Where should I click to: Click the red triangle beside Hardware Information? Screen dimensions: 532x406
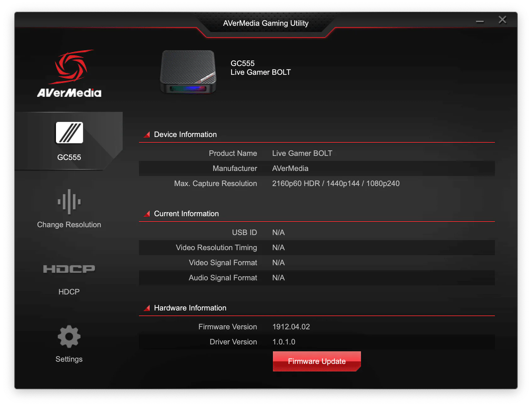[147, 308]
